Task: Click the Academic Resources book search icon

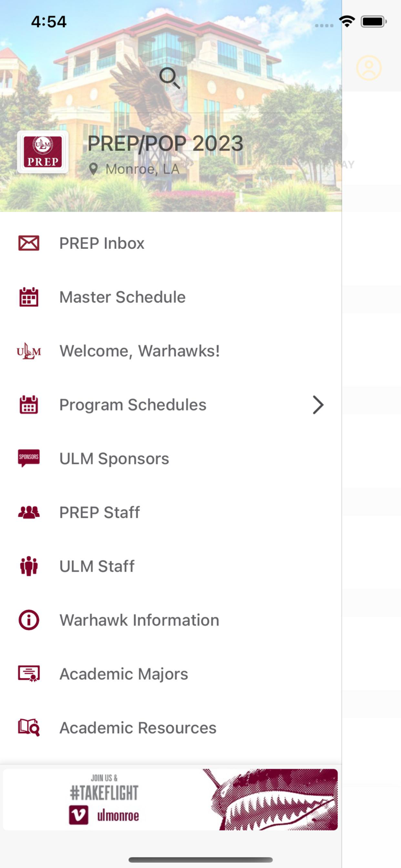Action: (28, 727)
